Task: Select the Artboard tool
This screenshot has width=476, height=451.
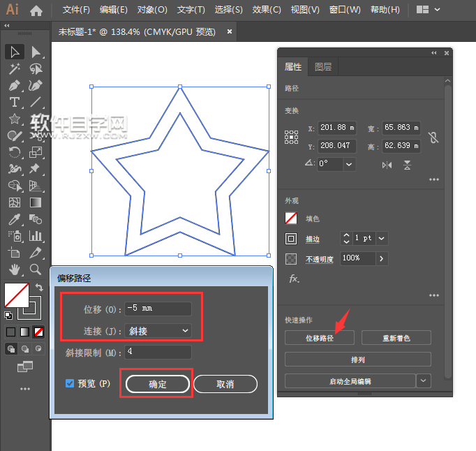Action: tap(14, 252)
